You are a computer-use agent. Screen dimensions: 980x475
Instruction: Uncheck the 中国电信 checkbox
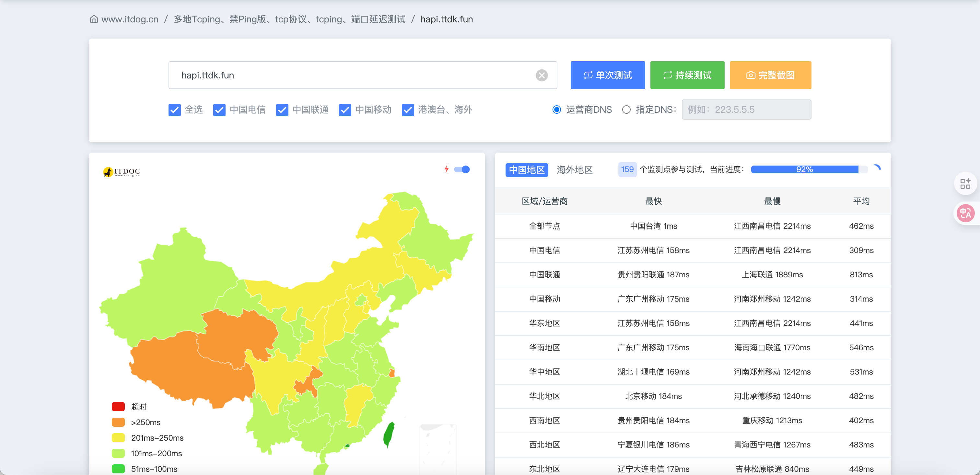coord(219,110)
